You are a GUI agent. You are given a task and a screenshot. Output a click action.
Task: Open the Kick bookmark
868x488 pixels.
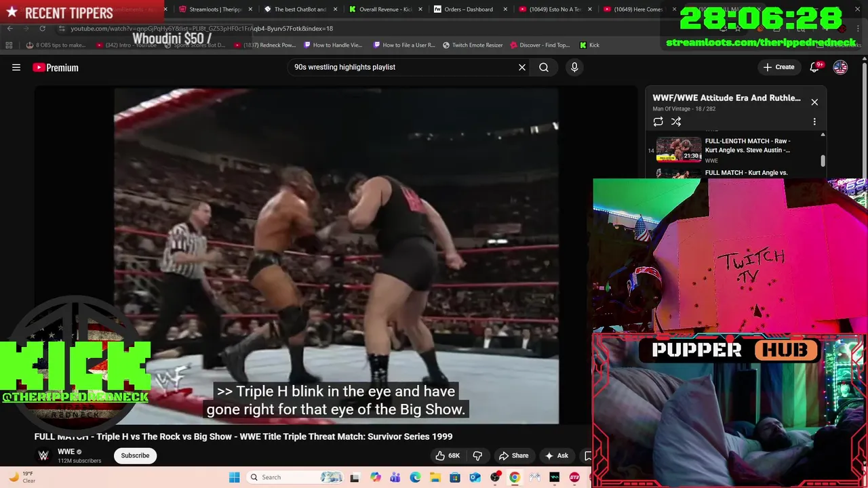pyautogui.click(x=589, y=45)
